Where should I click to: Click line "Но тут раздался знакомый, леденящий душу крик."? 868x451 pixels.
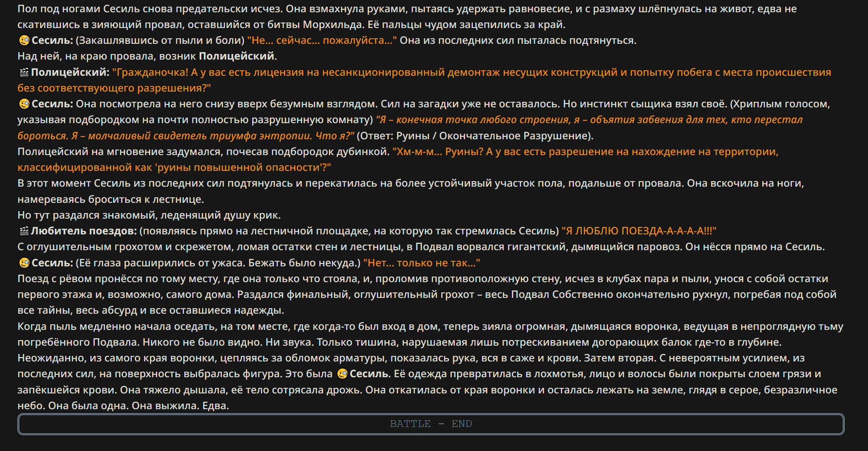point(149,215)
